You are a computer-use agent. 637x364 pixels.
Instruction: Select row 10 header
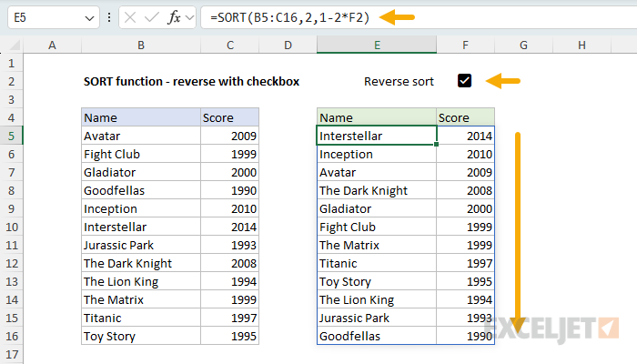point(12,227)
